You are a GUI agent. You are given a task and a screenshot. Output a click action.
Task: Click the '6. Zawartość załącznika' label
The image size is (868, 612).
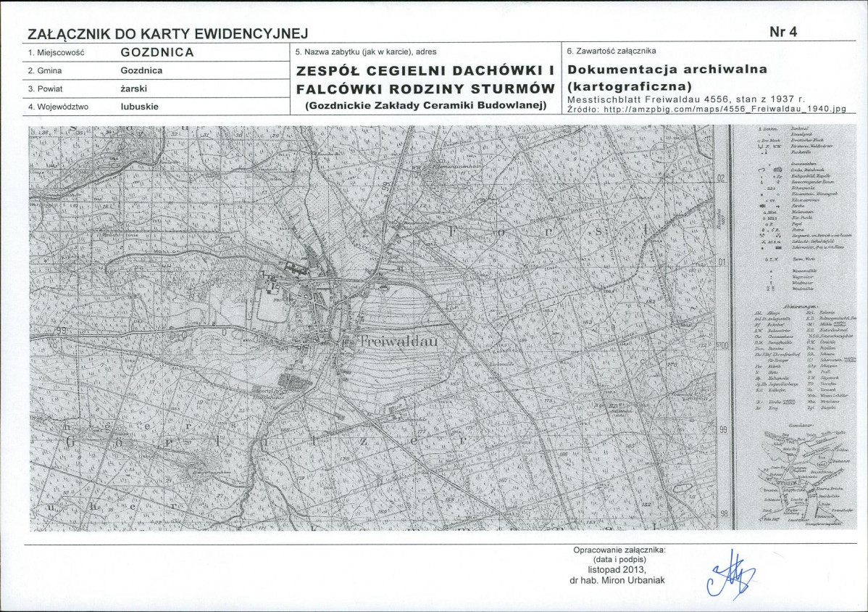tap(611, 51)
